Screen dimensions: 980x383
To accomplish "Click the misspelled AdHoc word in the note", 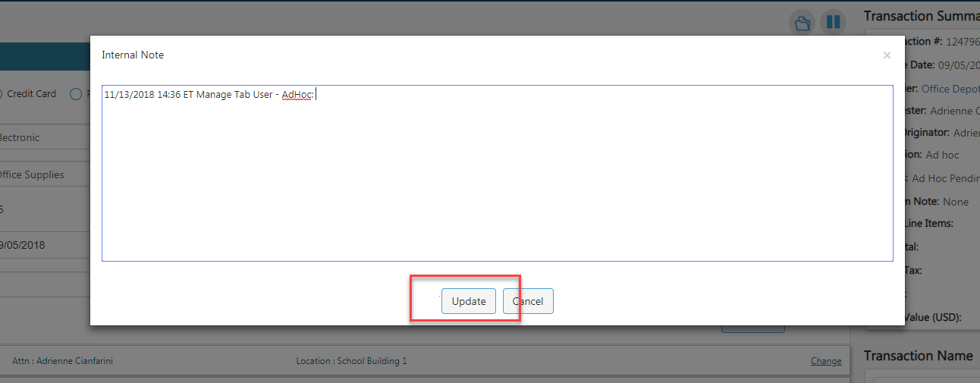I will tap(298, 95).
